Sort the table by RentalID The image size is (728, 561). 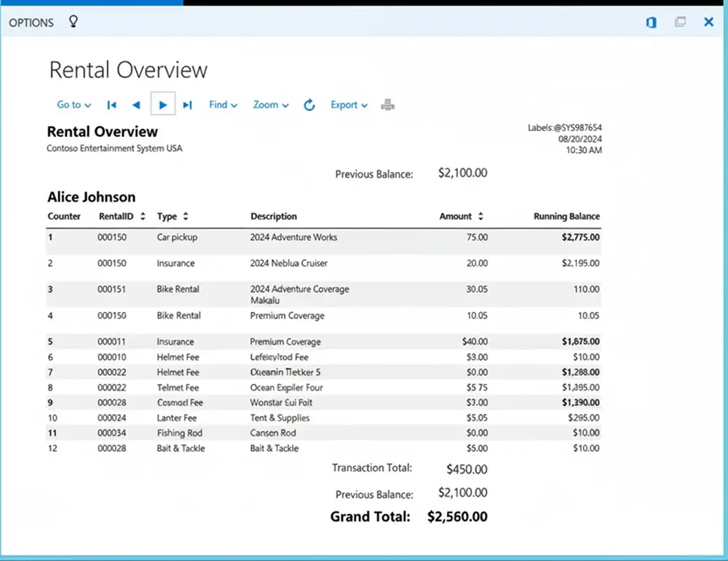(143, 216)
